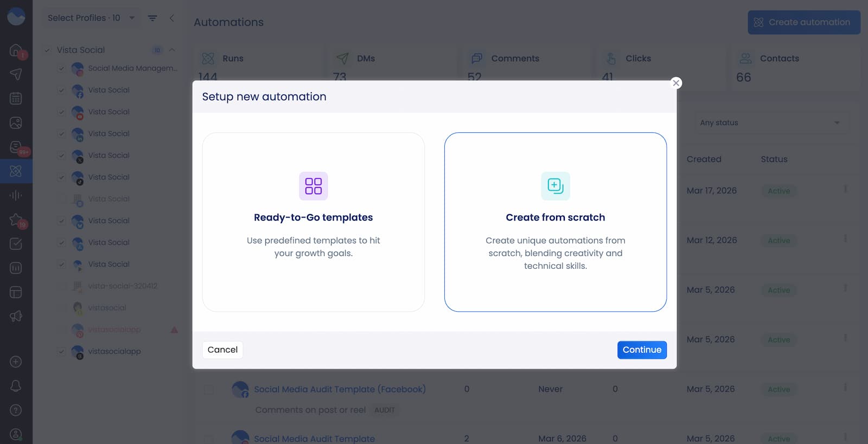
Task: Uncheck the bottom vistasocialapp Threads checkbox
Action: [x=61, y=351]
